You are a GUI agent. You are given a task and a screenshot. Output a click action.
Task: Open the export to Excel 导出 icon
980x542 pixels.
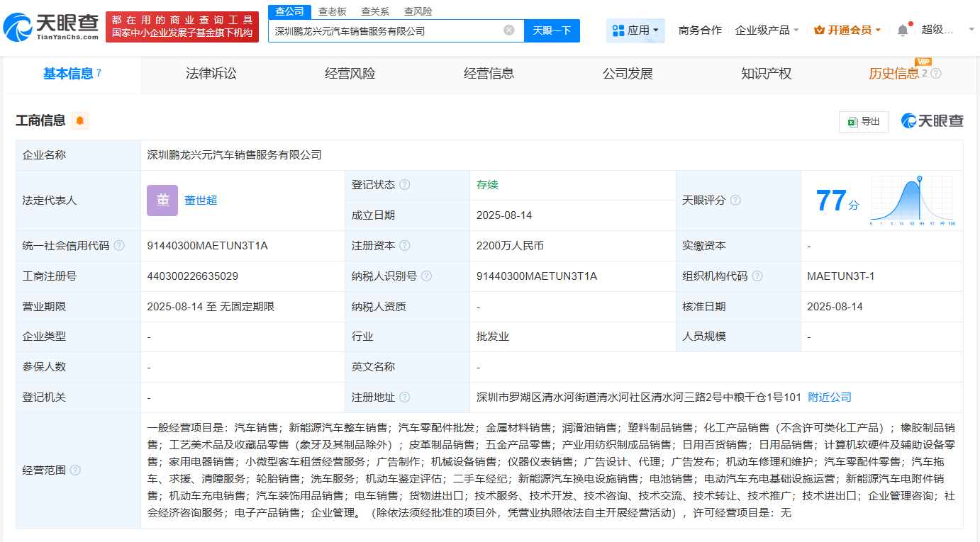[864, 121]
